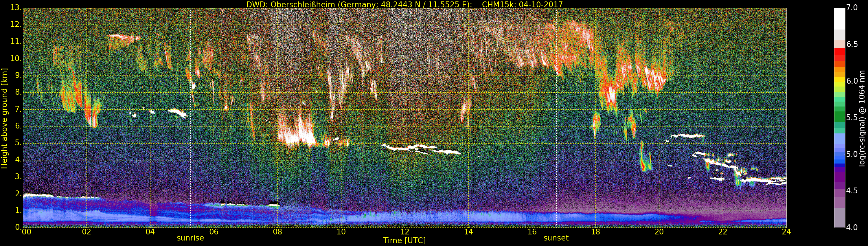
Task: Click the height axis tick label 1.
Action: pyautogui.click(x=18, y=210)
